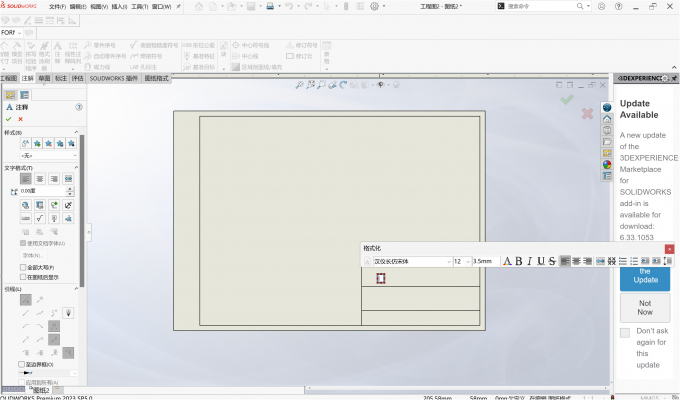Insert hyperlink icon in text format

click(x=26, y=205)
